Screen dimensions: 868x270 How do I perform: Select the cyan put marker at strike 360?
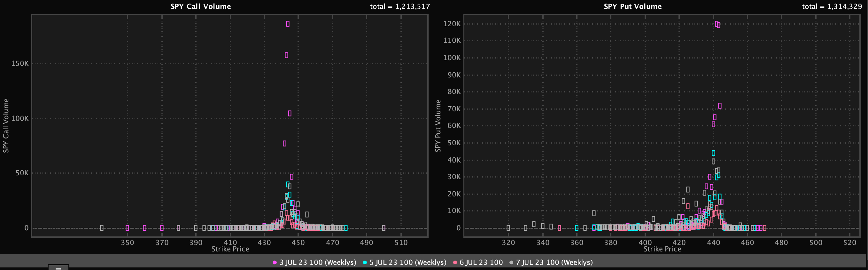point(577,228)
